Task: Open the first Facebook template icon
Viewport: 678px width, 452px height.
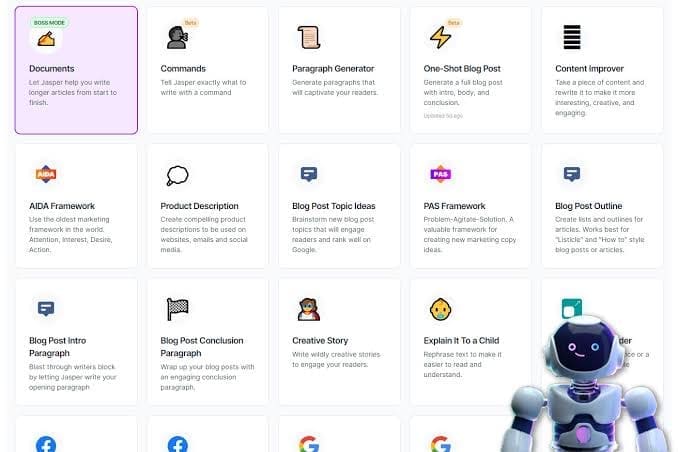Action: [x=46, y=444]
